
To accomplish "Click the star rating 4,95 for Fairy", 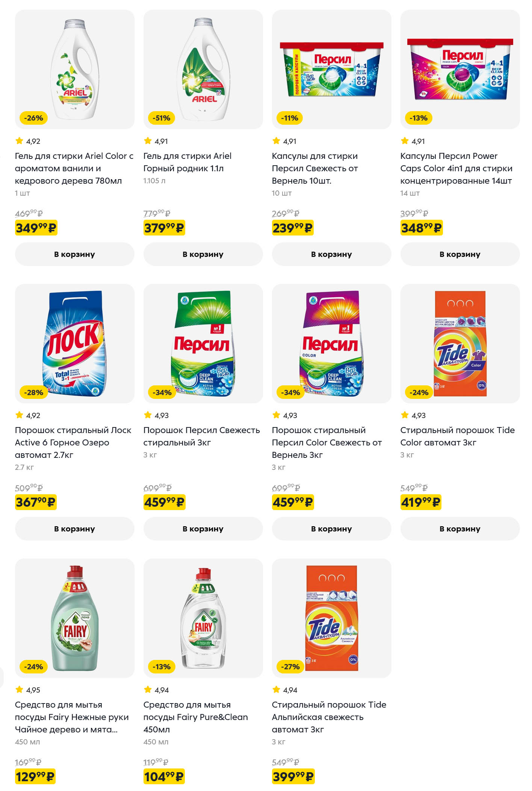I will pyautogui.click(x=28, y=690).
